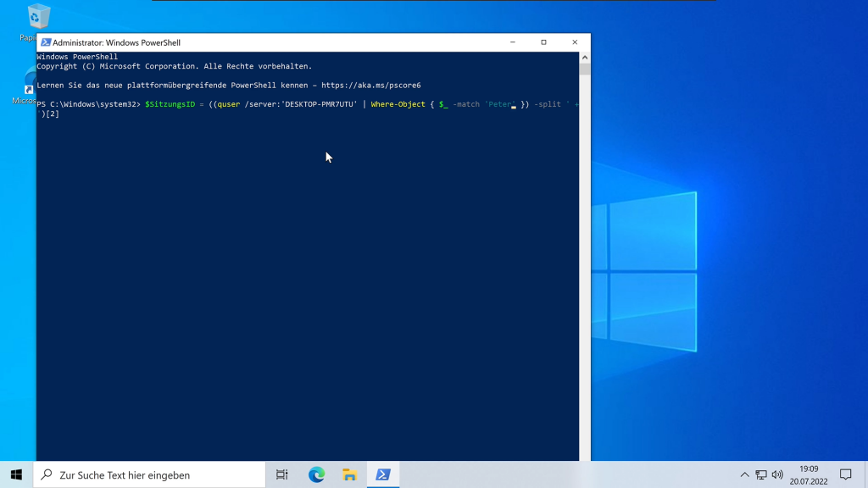This screenshot has height=488, width=868.
Task: Click the 'DESKTOP-PMR7UTU' server name text
Action: pos(320,104)
